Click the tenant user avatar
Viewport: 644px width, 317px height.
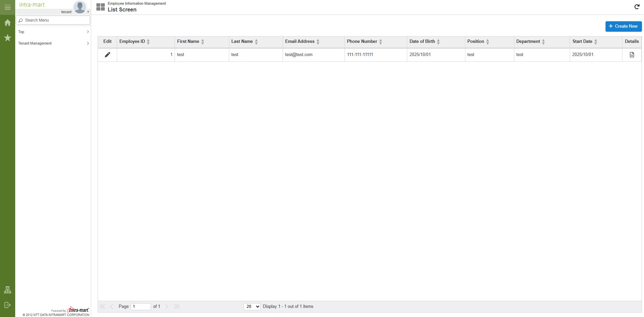point(80,7)
